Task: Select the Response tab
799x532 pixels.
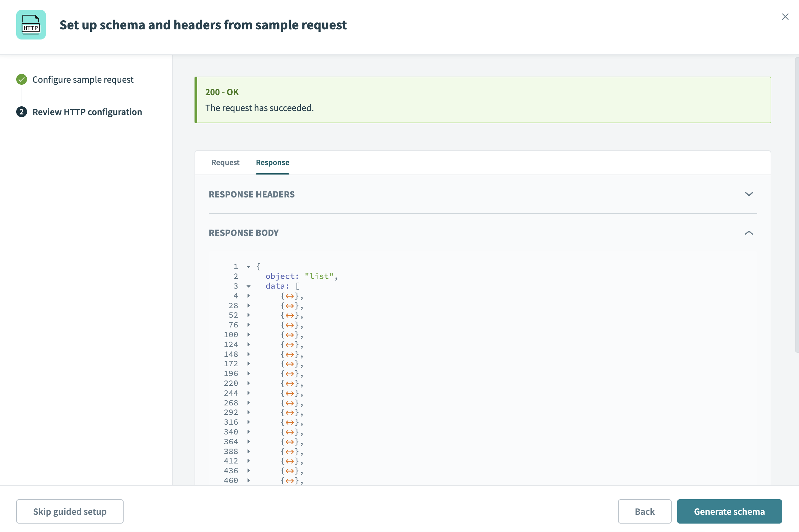Action: pos(272,162)
